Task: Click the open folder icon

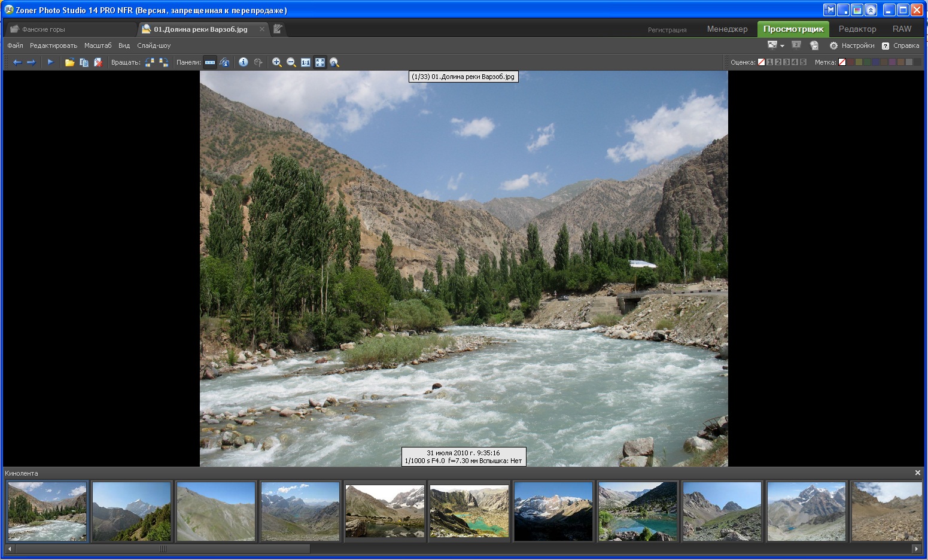Action: pyautogui.click(x=69, y=62)
